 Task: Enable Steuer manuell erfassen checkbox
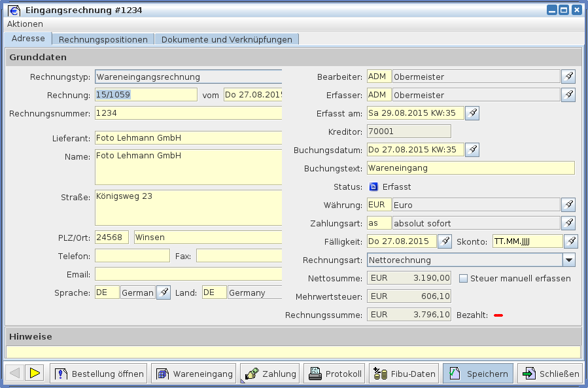[463, 278]
